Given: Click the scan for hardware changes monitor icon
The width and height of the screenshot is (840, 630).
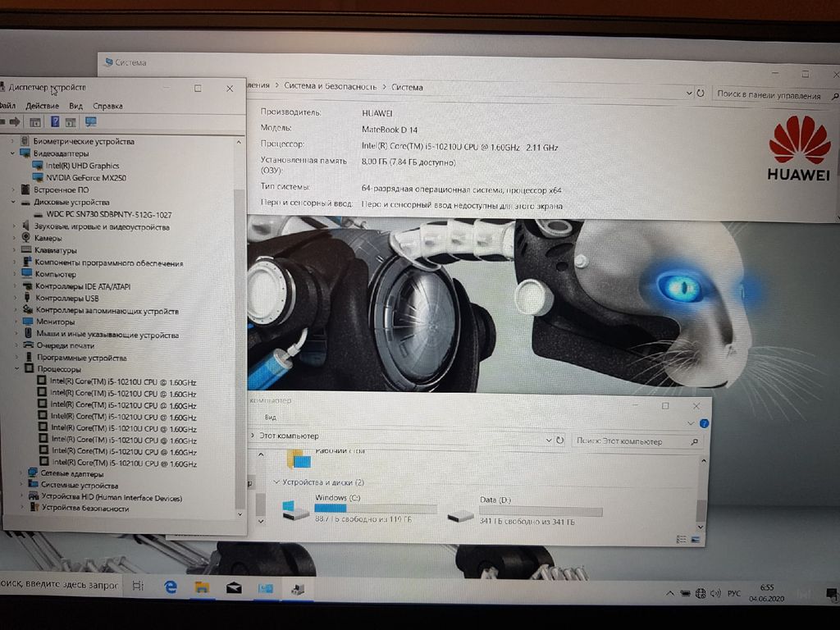Looking at the screenshot, I should pos(90,121).
